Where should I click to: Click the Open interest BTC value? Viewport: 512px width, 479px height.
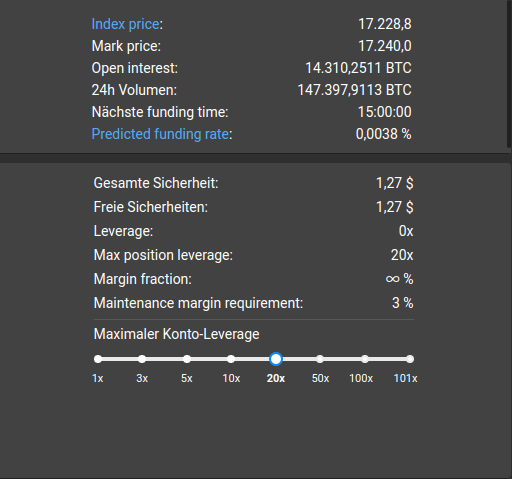click(x=358, y=68)
